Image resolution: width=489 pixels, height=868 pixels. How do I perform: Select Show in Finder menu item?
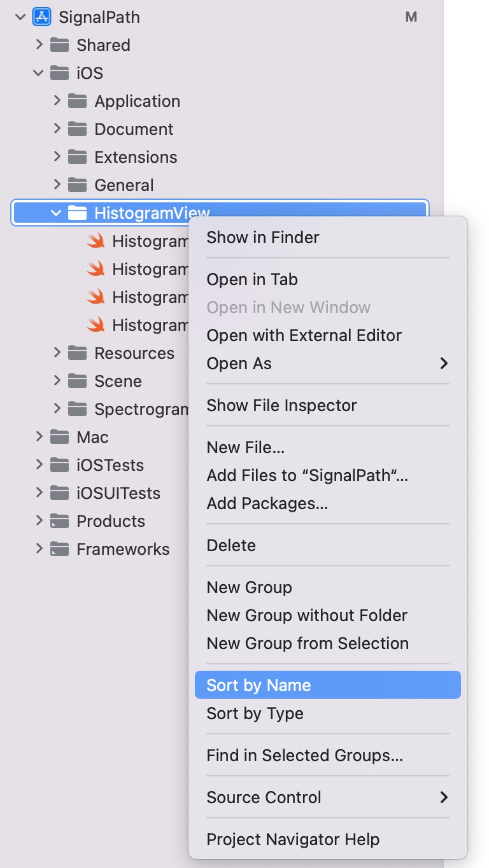(263, 237)
